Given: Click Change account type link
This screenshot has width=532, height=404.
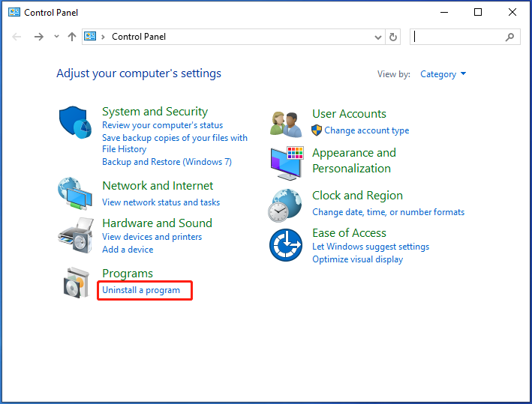Looking at the screenshot, I should 366,130.
